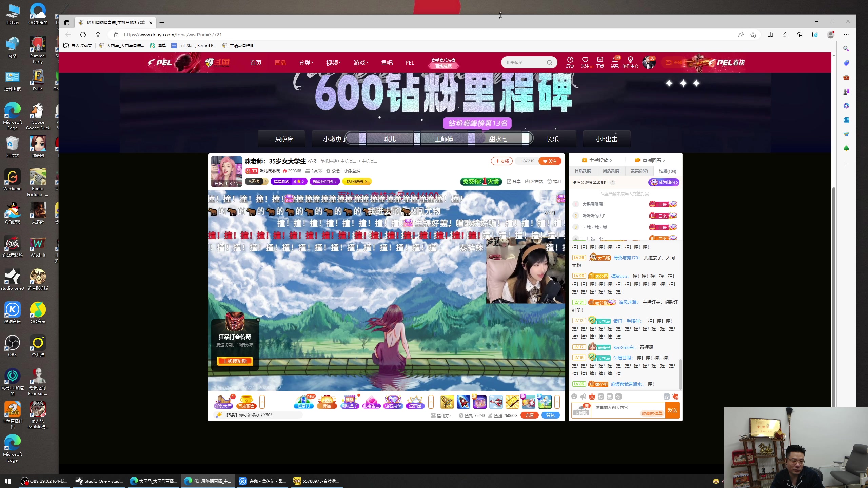Send the gold card gift
This screenshot has width=868, height=488.
click(x=512, y=402)
